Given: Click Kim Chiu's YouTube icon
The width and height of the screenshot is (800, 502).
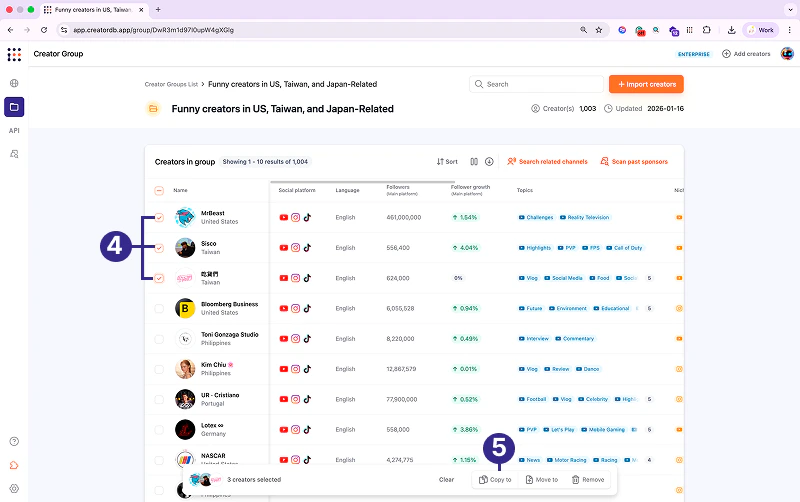Looking at the screenshot, I should click(284, 369).
